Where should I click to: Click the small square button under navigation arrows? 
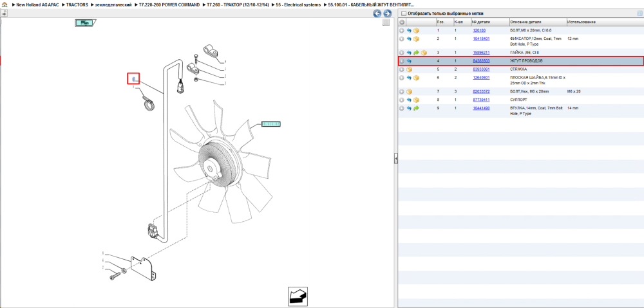tap(386, 23)
